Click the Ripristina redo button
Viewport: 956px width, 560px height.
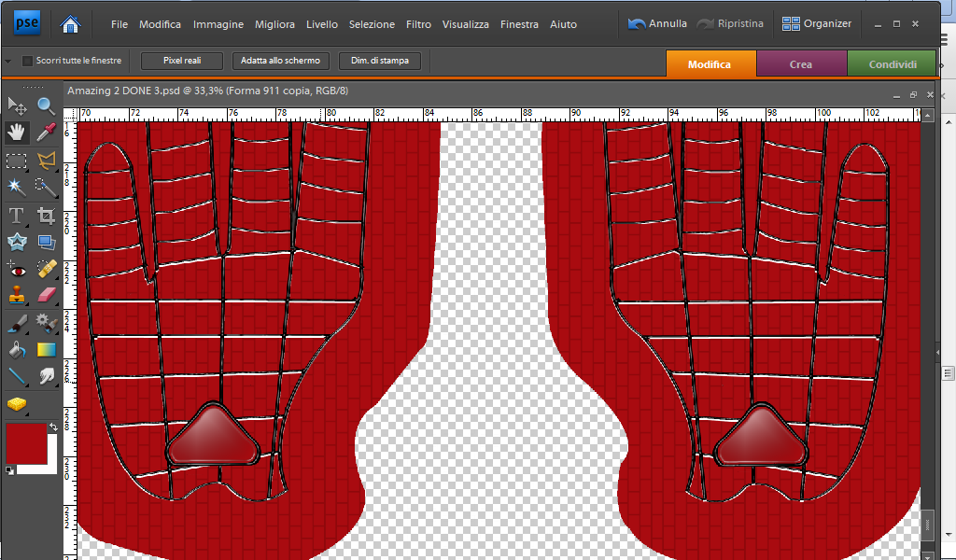[730, 23]
